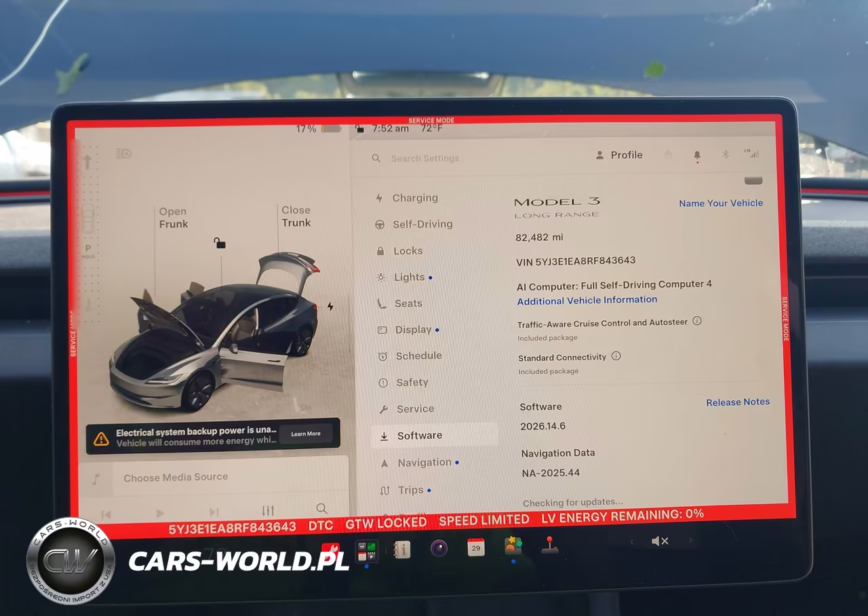The height and width of the screenshot is (616, 868).
Task: Toggle the muted volume speaker icon
Action: [x=660, y=541]
